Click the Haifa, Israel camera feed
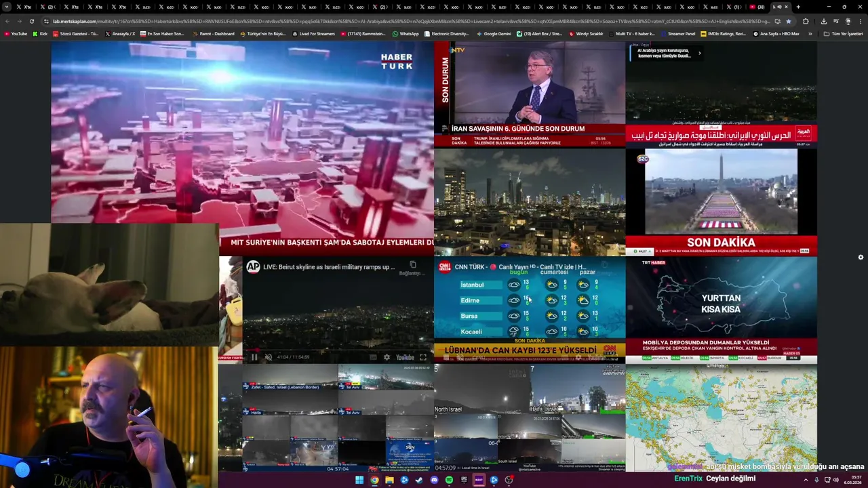Image resolution: width=868 pixels, height=488 pixels. point(578,390)
